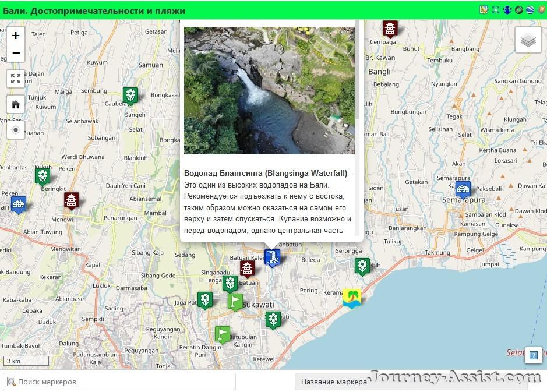
Task: Click the 'Banjarangkan' map label
Action: 407,228
